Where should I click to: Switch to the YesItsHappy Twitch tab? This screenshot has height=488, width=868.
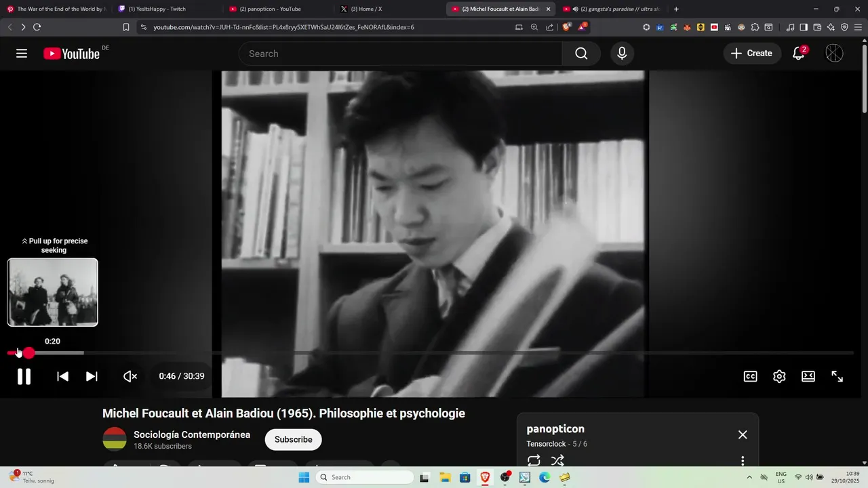[x=165, y=9]
